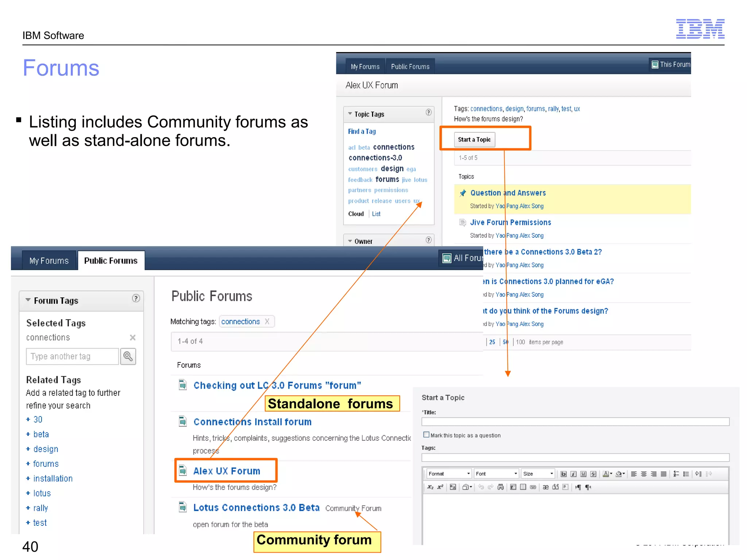Open the paste options dropdown
Viewport: 747px width, 560px height.
point(467,487)
